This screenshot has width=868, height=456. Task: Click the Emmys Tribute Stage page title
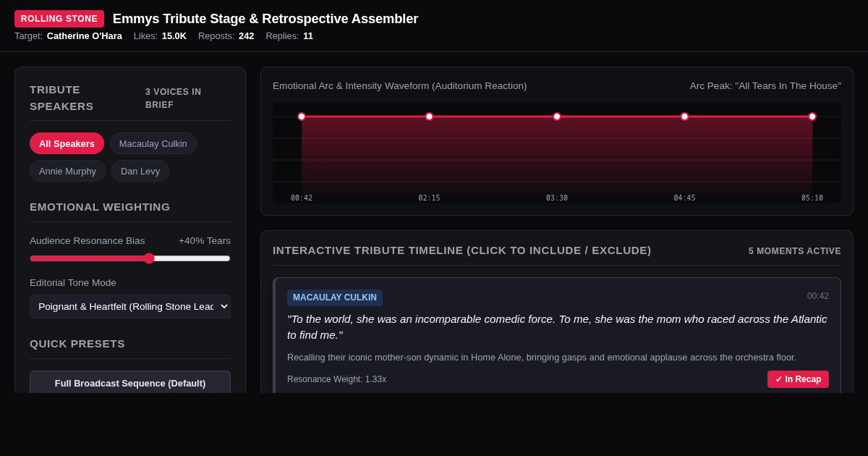(x=265, y=19)
